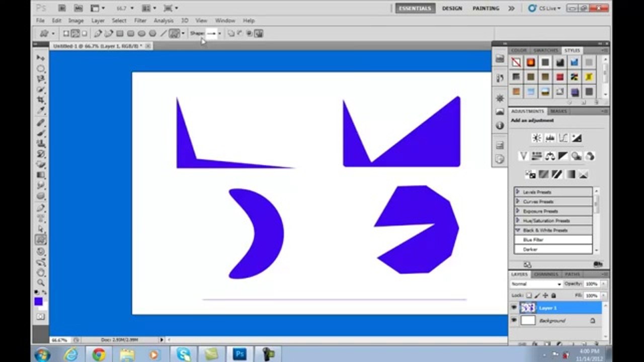Select the Type tool
644x362 pixels.
click(41, 218)
